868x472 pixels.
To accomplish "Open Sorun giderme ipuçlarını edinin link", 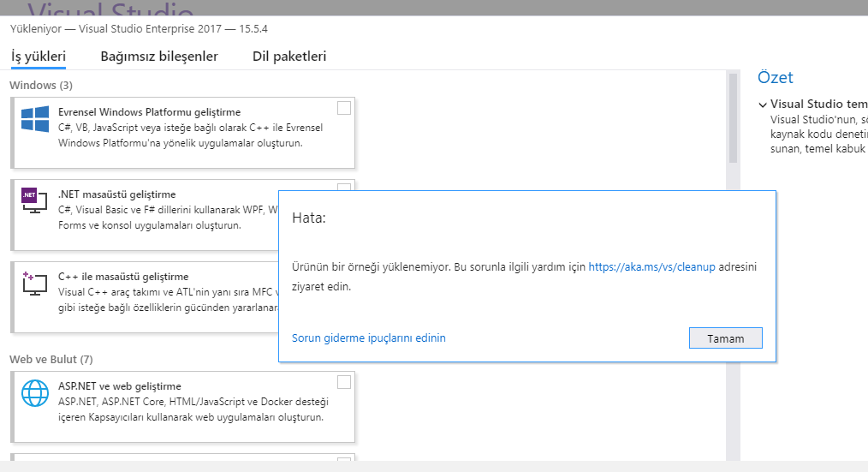I will click(x=369, y=338).
